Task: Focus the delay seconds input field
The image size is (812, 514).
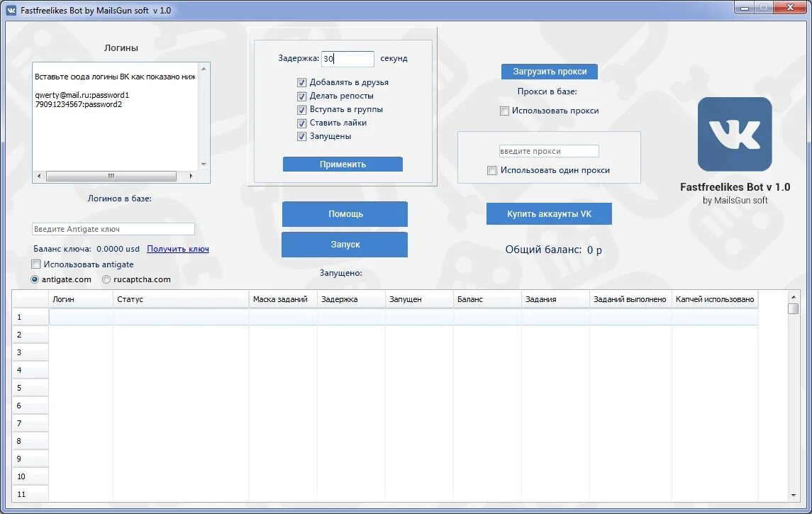Action: tap(347, 59)
